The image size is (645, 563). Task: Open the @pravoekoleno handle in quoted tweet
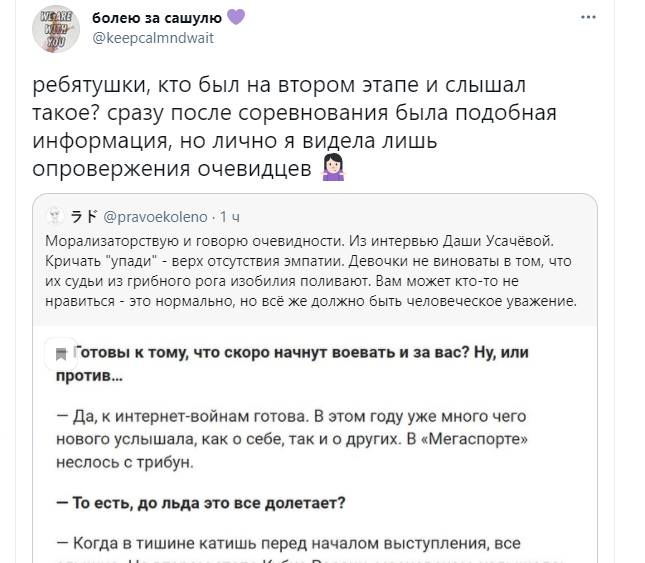pyautogui.click(x=155, y=216)
